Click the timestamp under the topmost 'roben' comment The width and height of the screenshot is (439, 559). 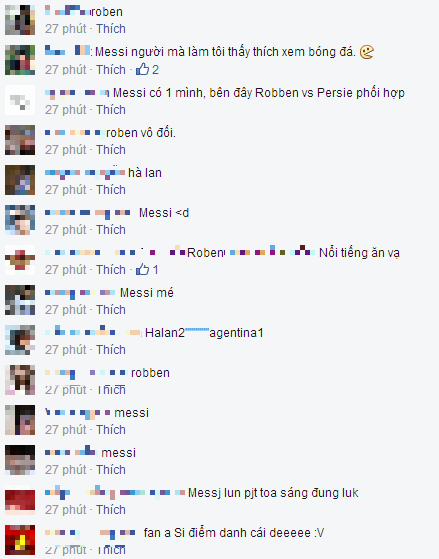point(66,29)
